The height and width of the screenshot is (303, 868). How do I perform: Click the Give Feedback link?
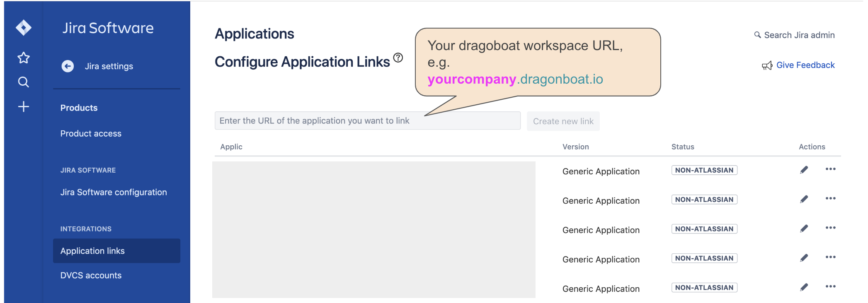click(x=805, y=65)
